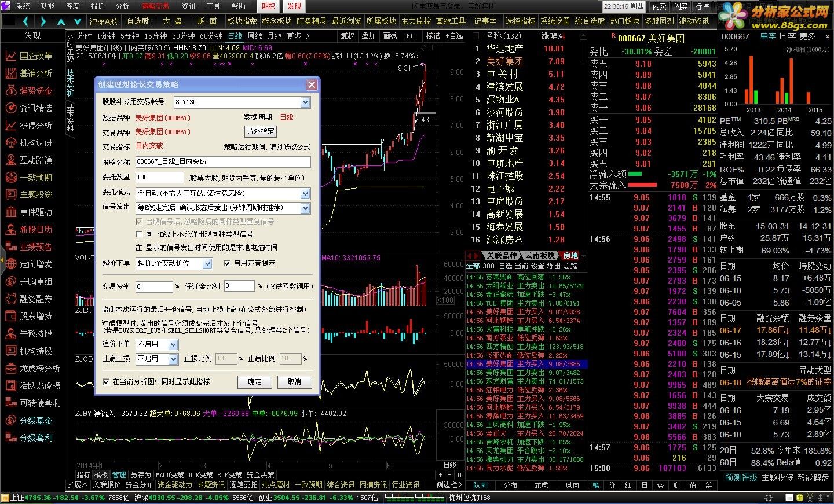Toggle 出现信号后,忽略随后的同种类型重复信号 checkbox
This screenshot has width=834, height=504.
139,222
